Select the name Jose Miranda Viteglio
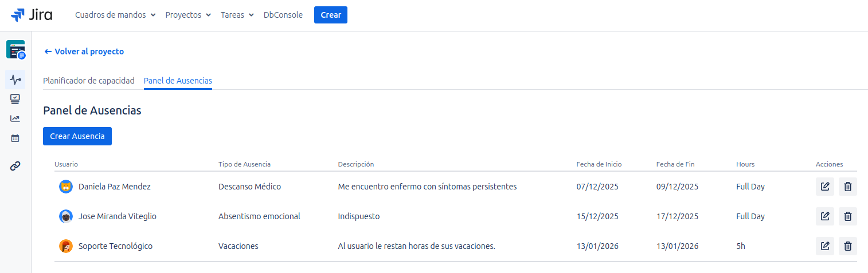The image size is (868, 273). 118,216
